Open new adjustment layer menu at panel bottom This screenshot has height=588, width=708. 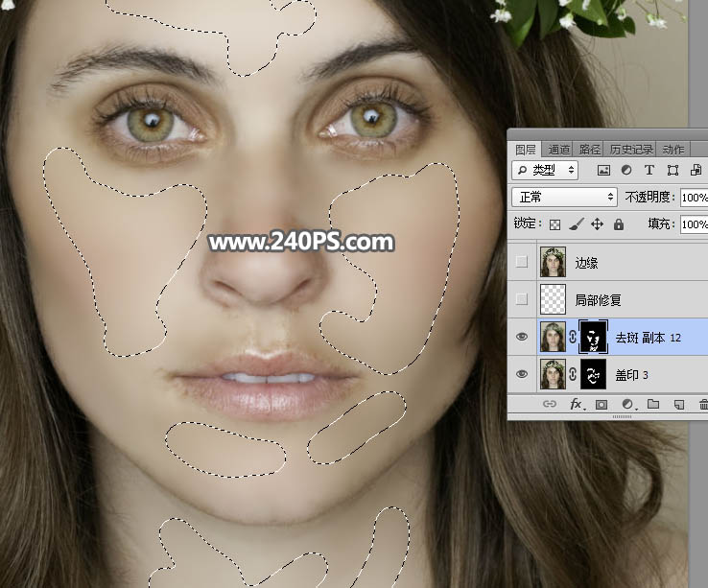627,405
